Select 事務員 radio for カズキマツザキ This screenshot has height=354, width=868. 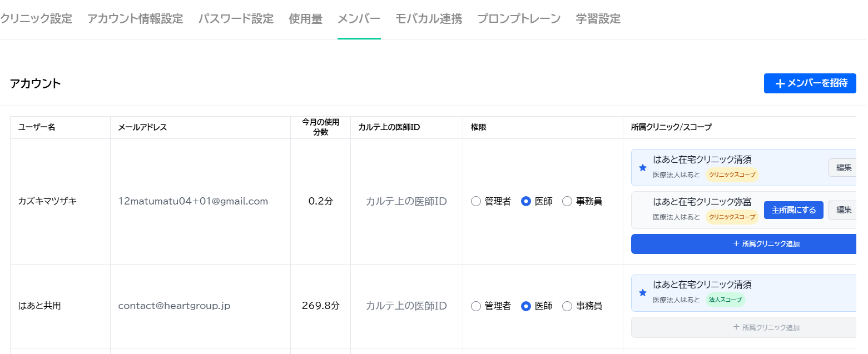click(x=567, y=201)
